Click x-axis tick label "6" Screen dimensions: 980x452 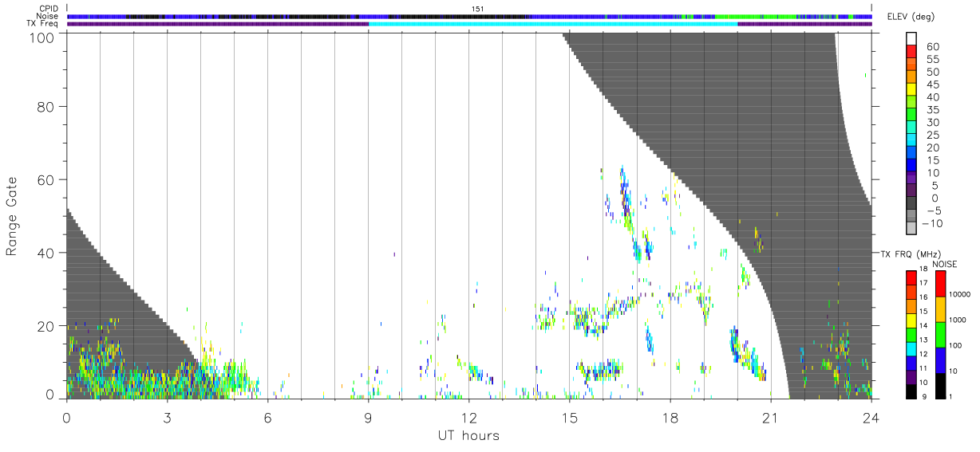(x=267, y=417)
